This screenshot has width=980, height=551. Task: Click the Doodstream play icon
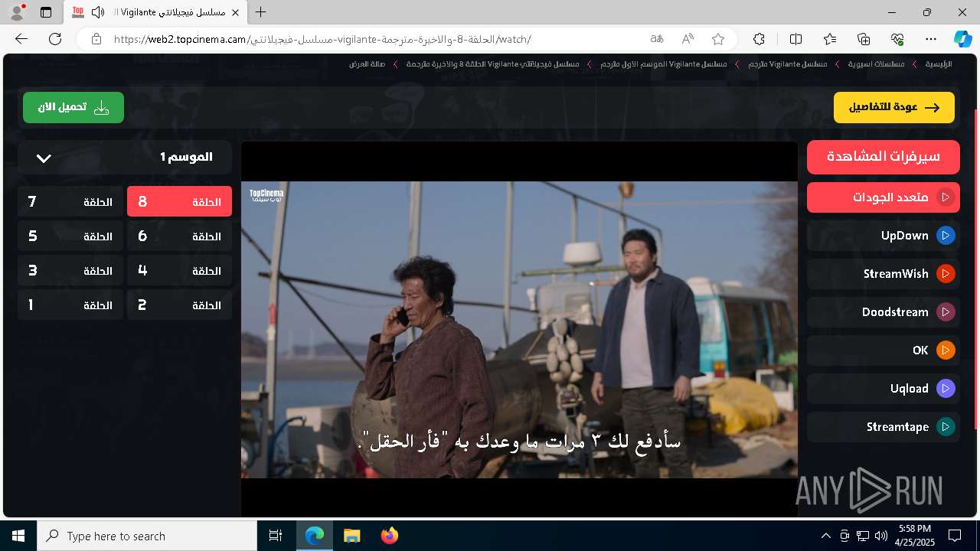click(946, 312)
